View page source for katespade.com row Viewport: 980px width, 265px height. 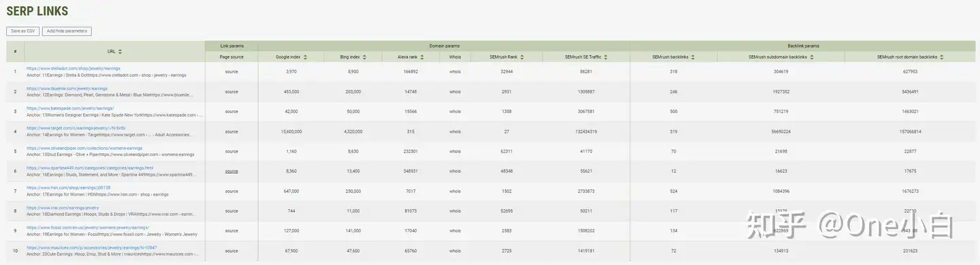pos(231,111)
